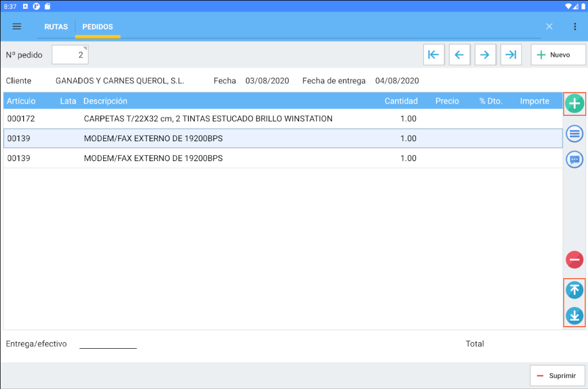Image resolution: width=588 pixels, height=389 pixels.
Task: Open the three-dot overflow menu
Action: [x=575, y=26]
